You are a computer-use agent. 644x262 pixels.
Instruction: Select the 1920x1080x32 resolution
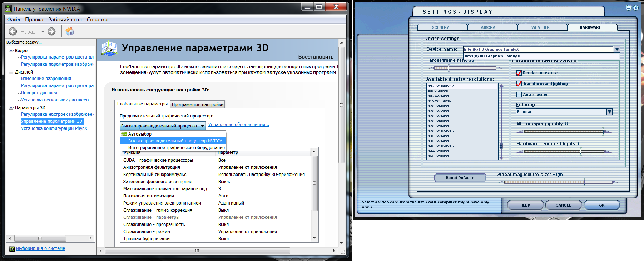tap(462, 86)
